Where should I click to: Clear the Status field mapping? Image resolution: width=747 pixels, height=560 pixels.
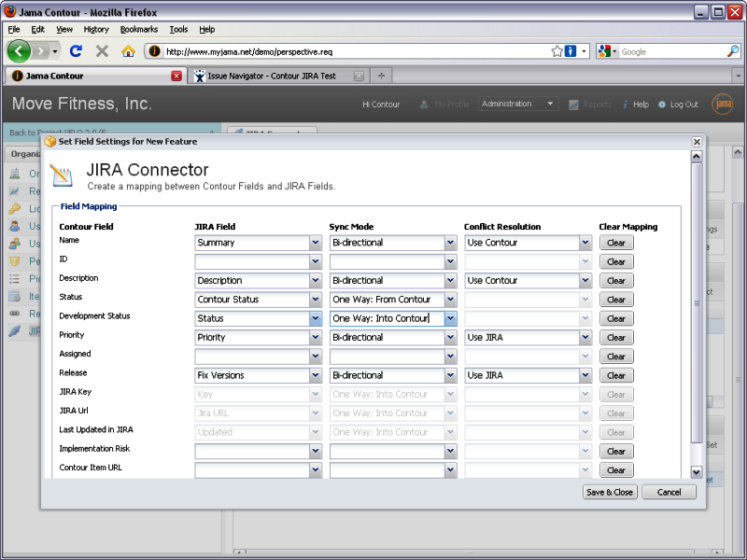616,300
